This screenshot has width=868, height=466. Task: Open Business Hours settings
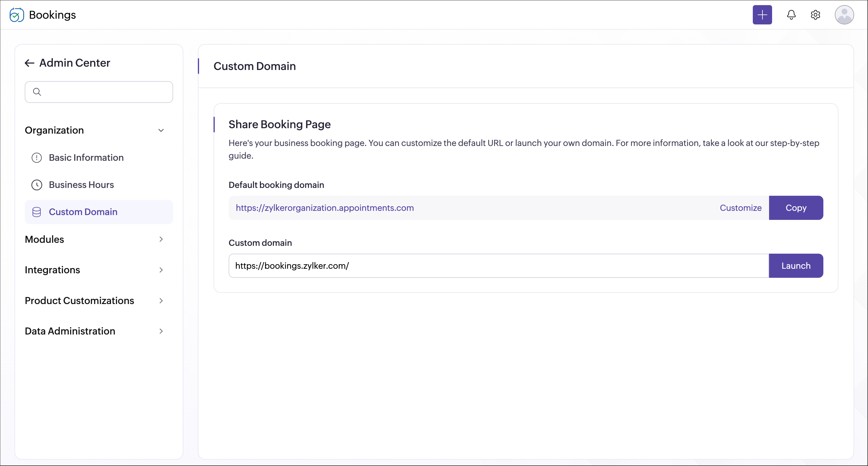pyautogui.click(x=99, y=185)
